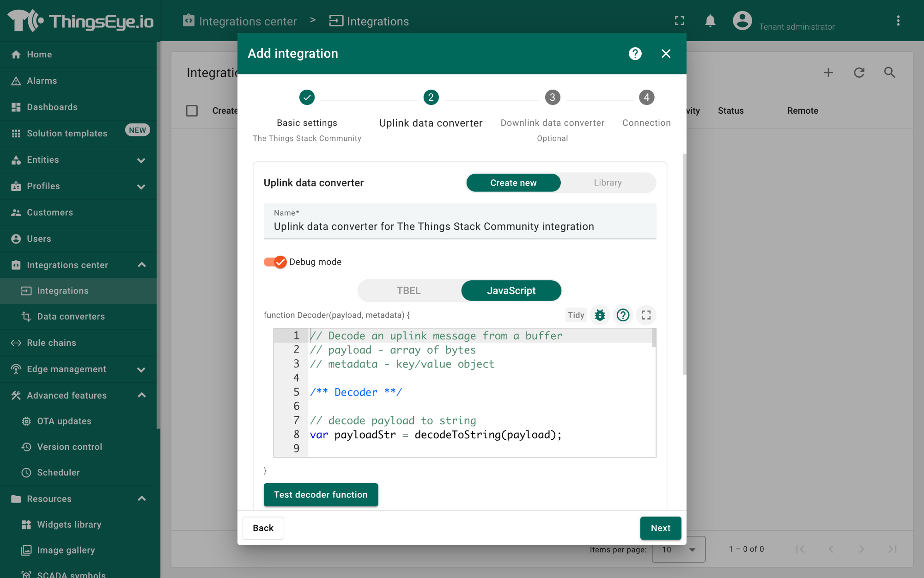This screenshot has width=924, height=578.
Task: Click the Next button to proceed
Action: tap(661, 528)
